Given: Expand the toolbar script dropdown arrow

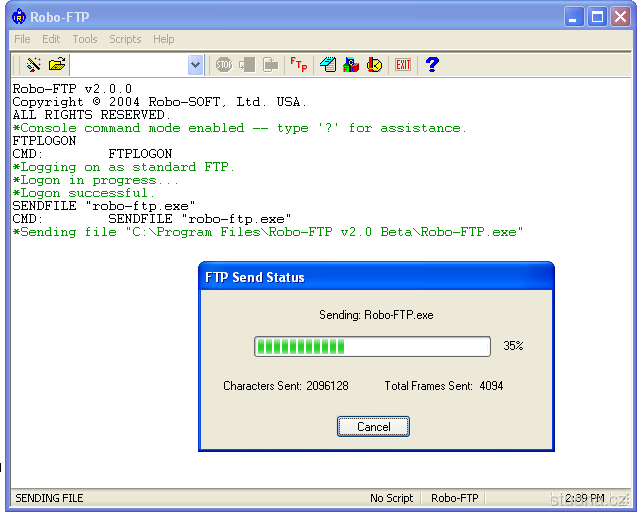Looking at the screenshot, I should 195,65.
